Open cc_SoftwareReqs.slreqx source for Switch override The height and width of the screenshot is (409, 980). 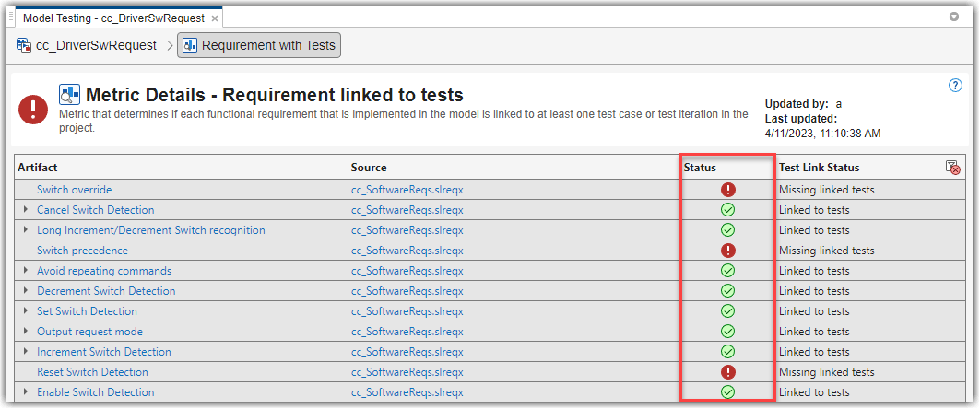tap(407, 190)
